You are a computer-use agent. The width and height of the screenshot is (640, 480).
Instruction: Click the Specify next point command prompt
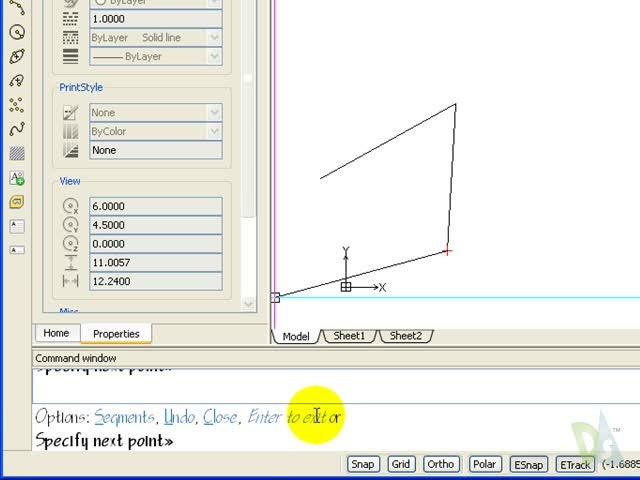click(104, 441)
